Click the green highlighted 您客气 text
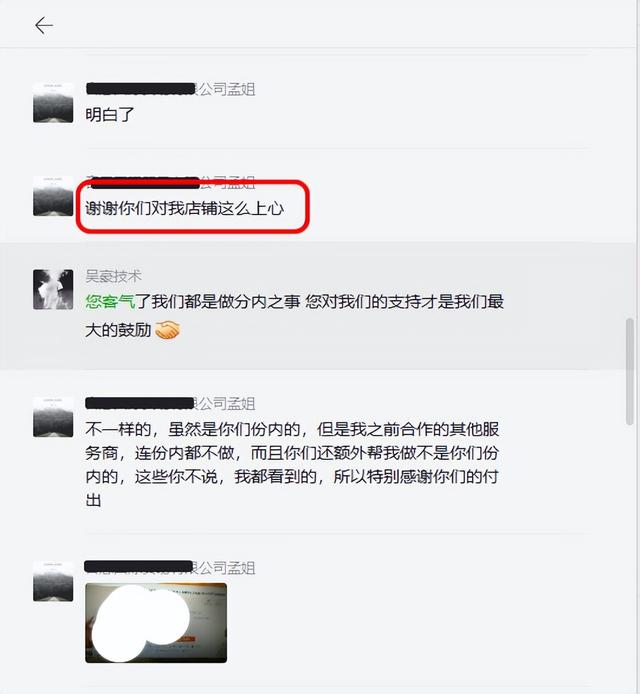 point(110,302)
